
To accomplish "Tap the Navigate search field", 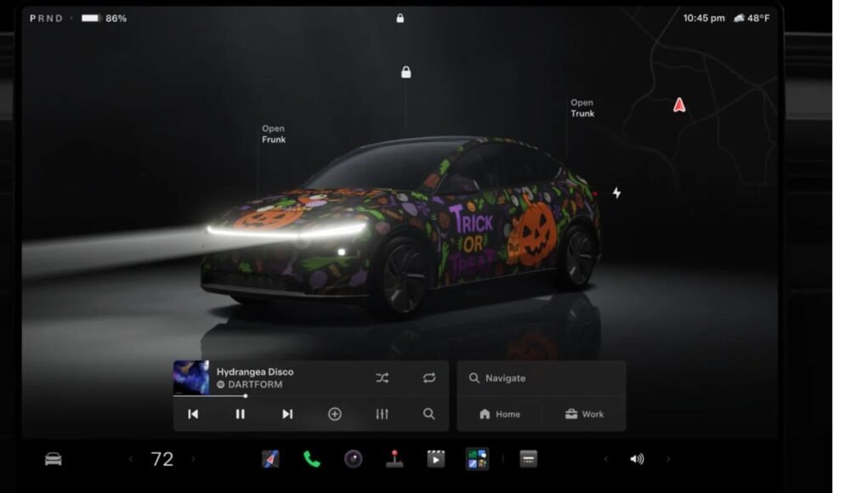I will click(542, 378).
